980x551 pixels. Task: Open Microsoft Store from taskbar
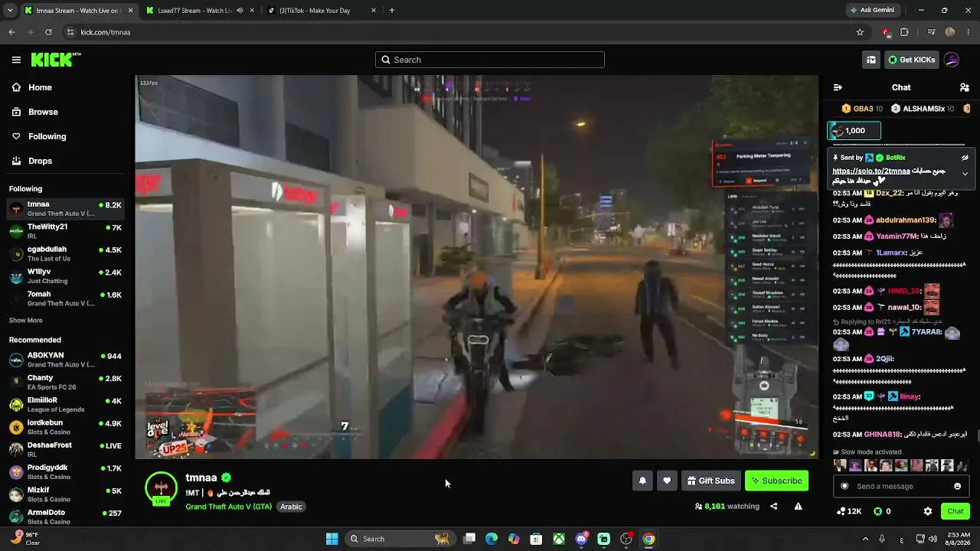pos(536,539)
